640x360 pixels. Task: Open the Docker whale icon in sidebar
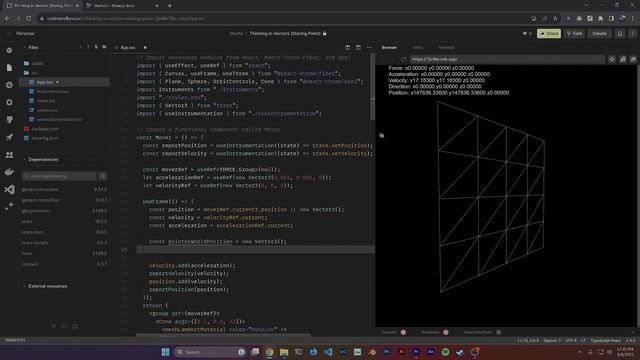coord(9,172)
